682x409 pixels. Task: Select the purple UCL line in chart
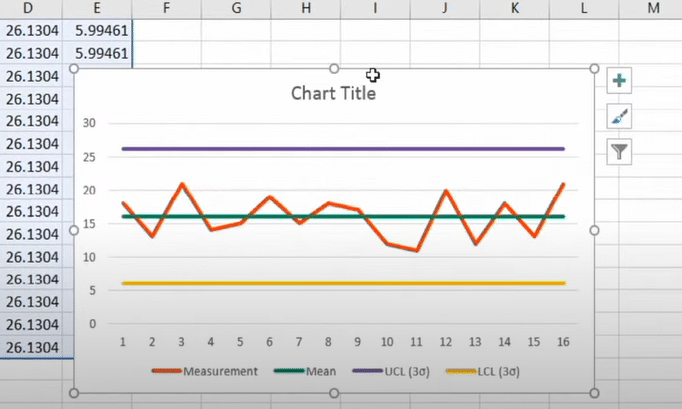click(x=343, y=149)
